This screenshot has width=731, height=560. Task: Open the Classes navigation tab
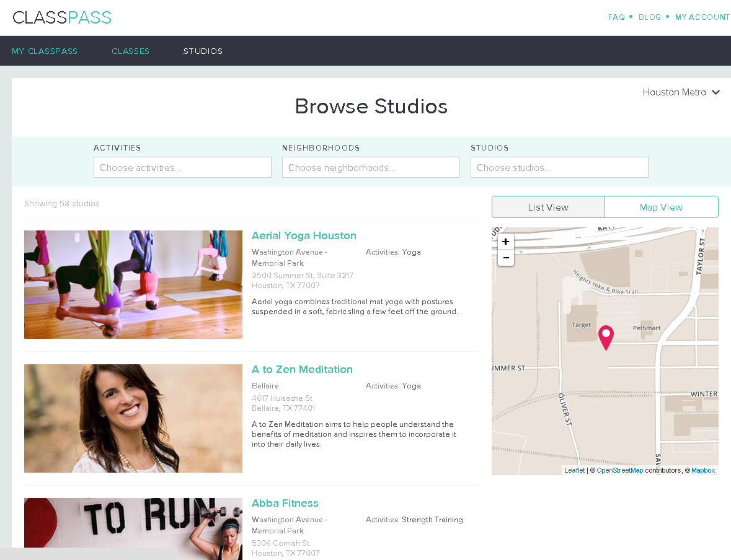(x=131, y=51)
